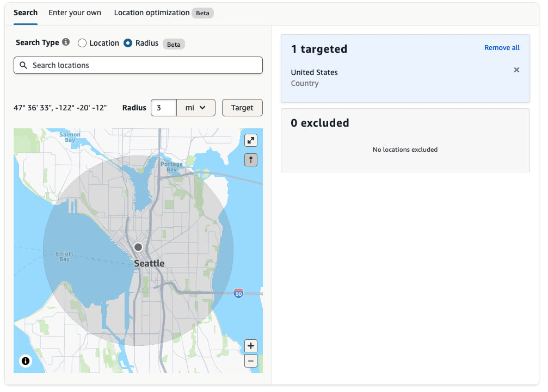Zoom in on the map

click(x=251, y=346)
